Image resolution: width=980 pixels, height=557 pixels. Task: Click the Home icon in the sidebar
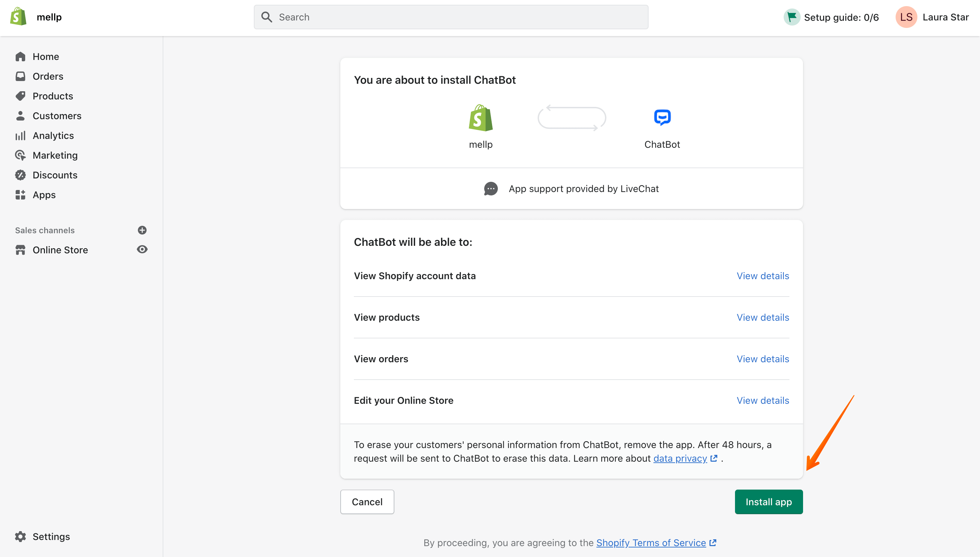click(x=20, y=57)
